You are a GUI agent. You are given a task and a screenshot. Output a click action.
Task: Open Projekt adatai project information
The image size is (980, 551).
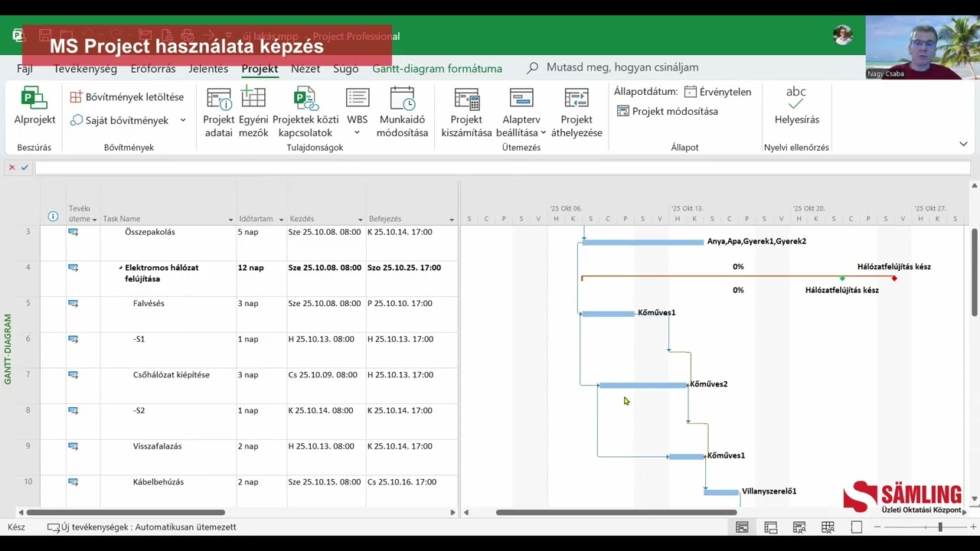click(x=219, y=112)
